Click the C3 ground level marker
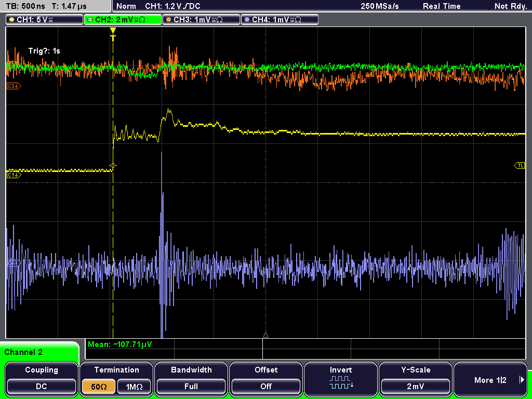Image resolution: width=532 pixels, height=399 pixels. 14,86
